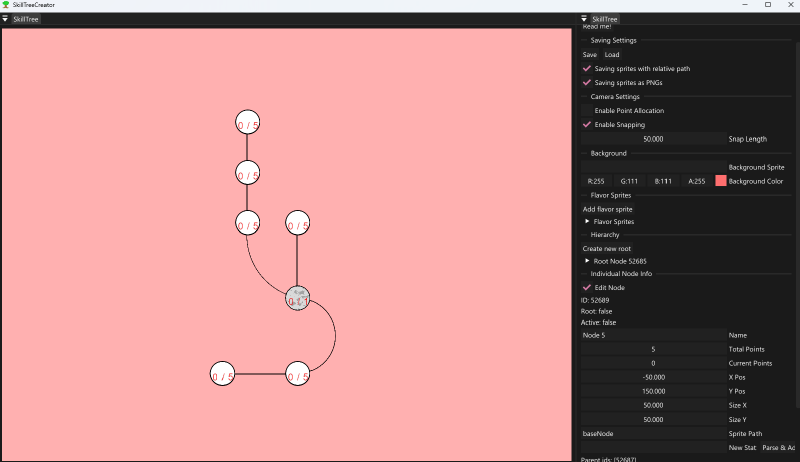
Task: Click the Create new root button
Action: click(606, 248)
